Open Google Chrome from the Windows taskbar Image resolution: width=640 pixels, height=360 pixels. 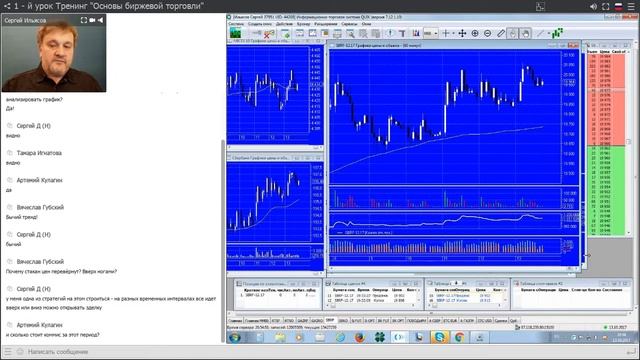pos(460,338)
